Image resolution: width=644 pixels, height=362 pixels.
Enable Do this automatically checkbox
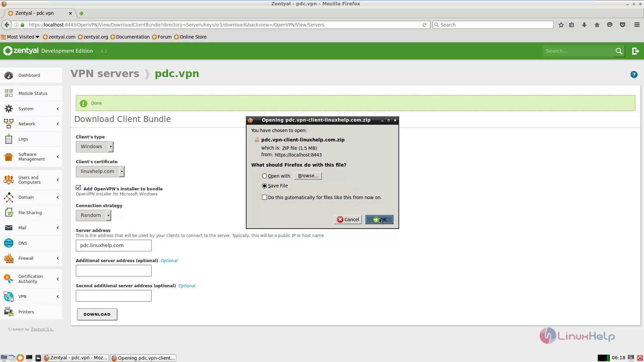pyautogui.click(x=264, y=197)
